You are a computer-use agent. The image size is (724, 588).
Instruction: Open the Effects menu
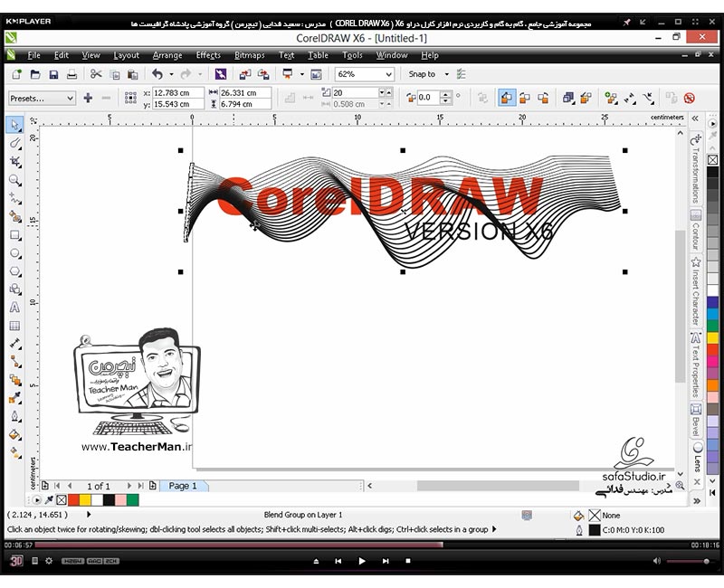tap(208, 55)
